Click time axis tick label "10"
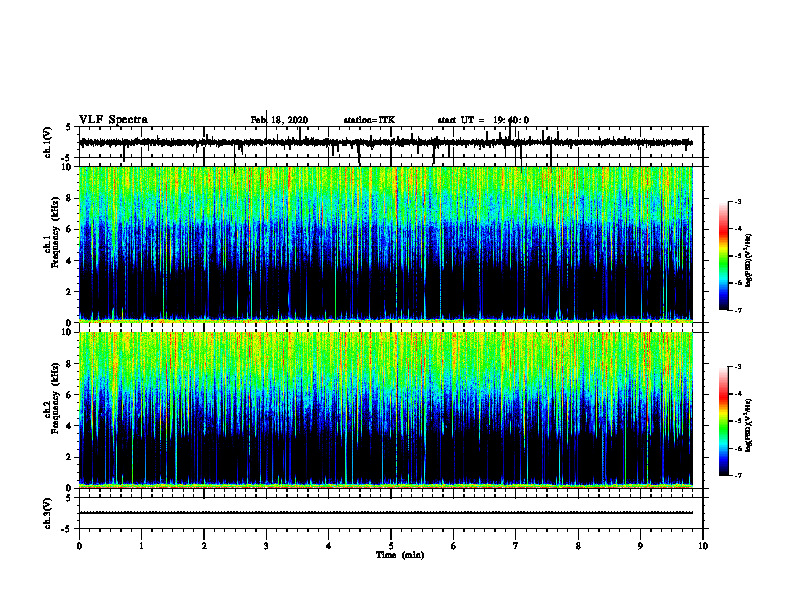This screenshot has width=792, height=612. (x=703, y=546)
